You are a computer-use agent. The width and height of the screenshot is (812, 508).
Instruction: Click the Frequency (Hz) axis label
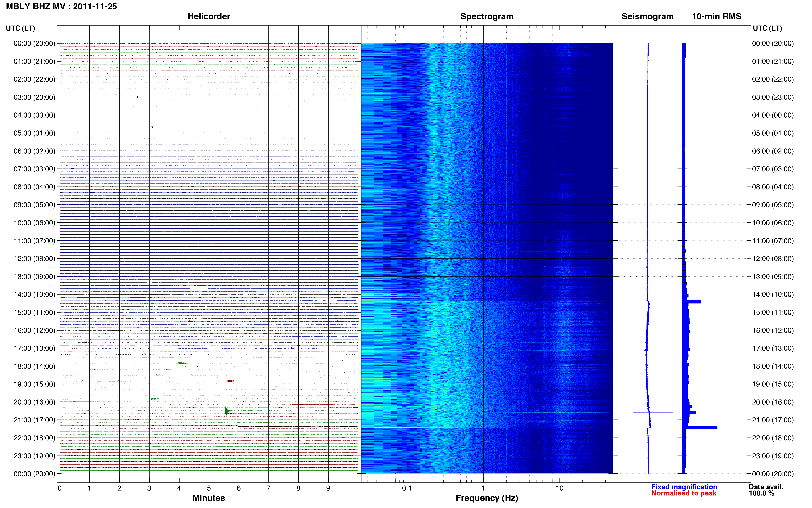click(487, 498)
